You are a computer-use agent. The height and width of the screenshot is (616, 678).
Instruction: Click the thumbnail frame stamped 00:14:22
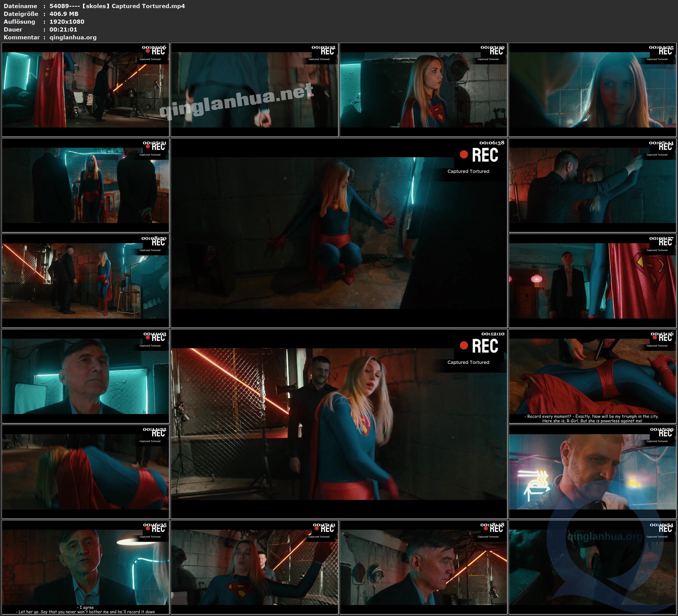coord(85,472)
